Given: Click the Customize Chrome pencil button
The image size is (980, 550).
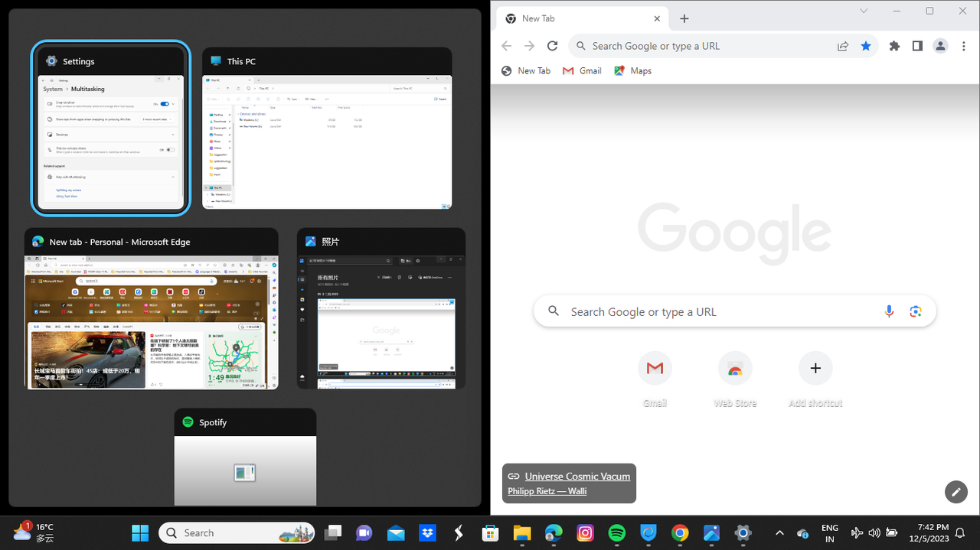Looking at the screenshot, I should (955, 492).
